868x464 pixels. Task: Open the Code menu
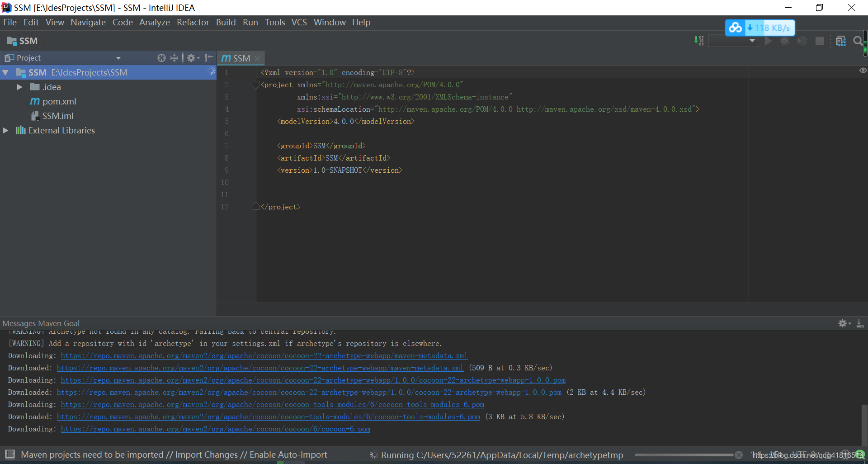[123, 22]
